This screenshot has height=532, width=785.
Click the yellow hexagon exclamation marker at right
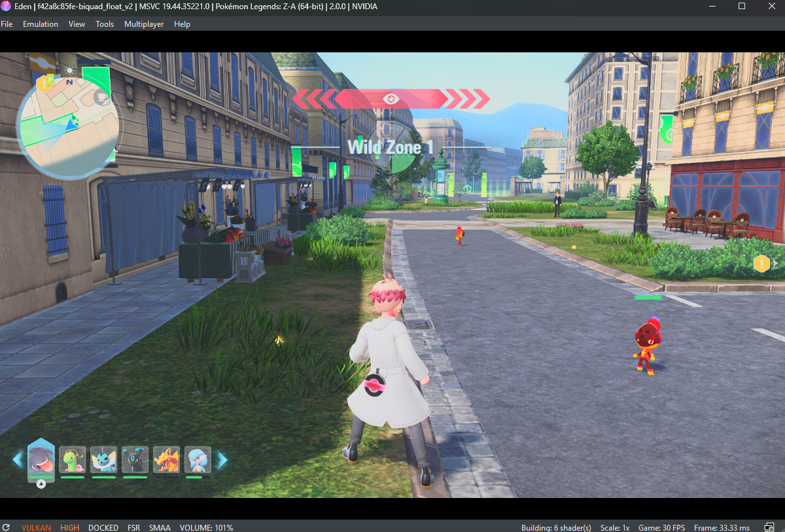pyautogui.click(x=761, y=264)
